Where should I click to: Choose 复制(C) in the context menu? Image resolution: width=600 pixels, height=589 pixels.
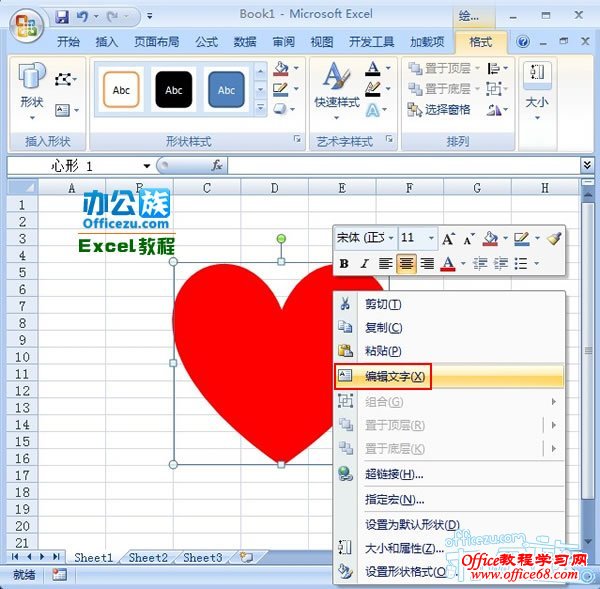449,328
